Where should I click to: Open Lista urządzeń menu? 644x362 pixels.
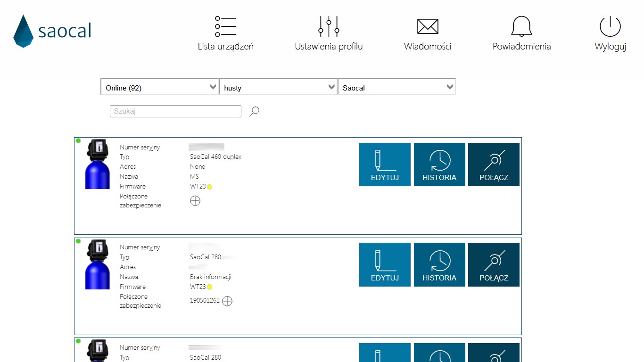click(x=225, y=33)
